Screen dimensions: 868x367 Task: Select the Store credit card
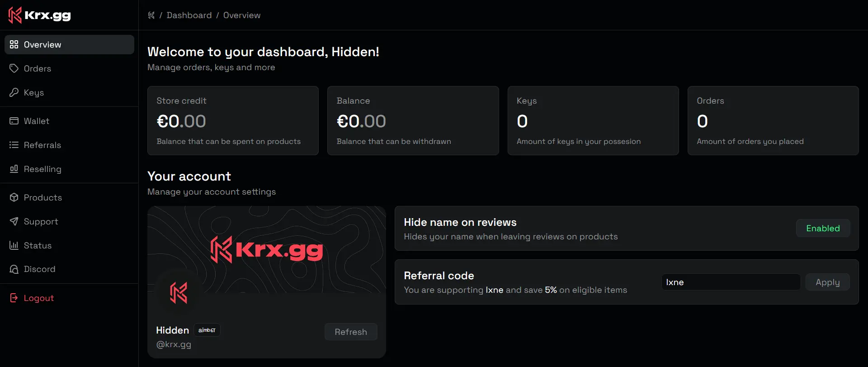[x=233, y=120]
